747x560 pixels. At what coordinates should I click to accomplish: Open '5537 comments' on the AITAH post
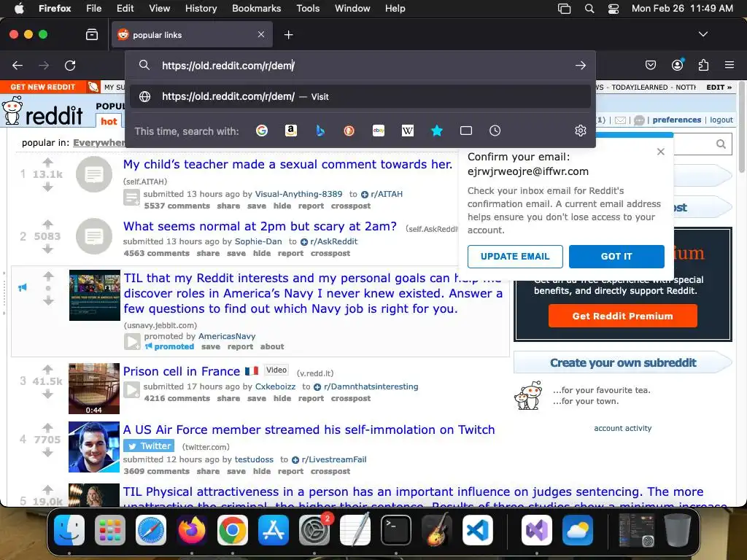(x=177, y=206)
